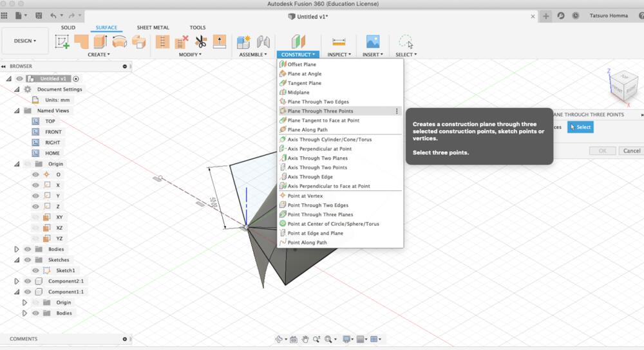Click the blue Select button in dialog
This screenshot has width=644, height=350.
pyautogui.click(x=580, y=127)
